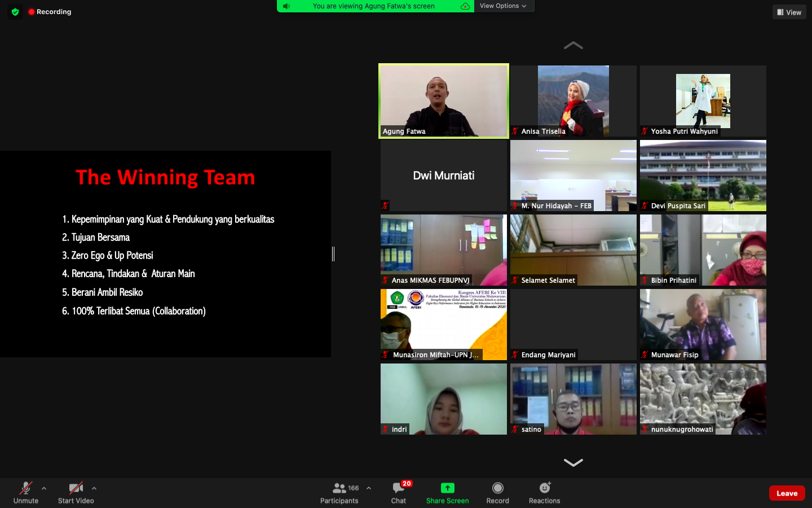
Task: Open the View Options dropdown
Action: click(x=503, y=6)
